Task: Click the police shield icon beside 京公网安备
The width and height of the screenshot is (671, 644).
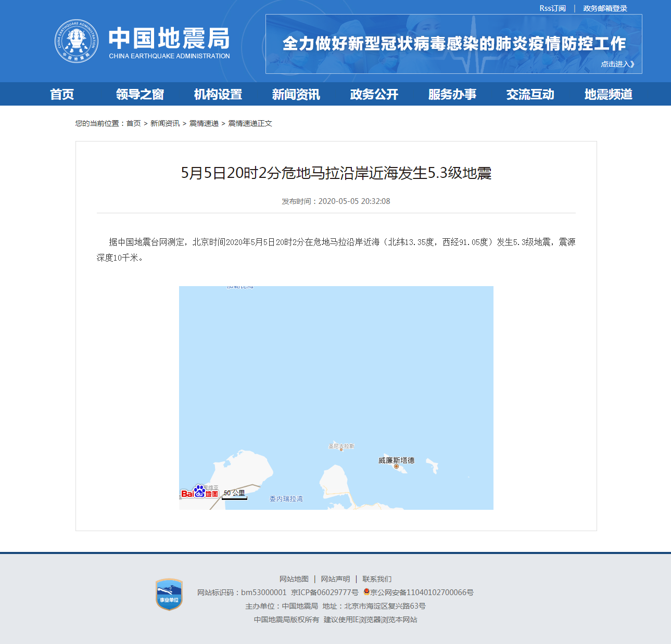Action: [366, 592]
